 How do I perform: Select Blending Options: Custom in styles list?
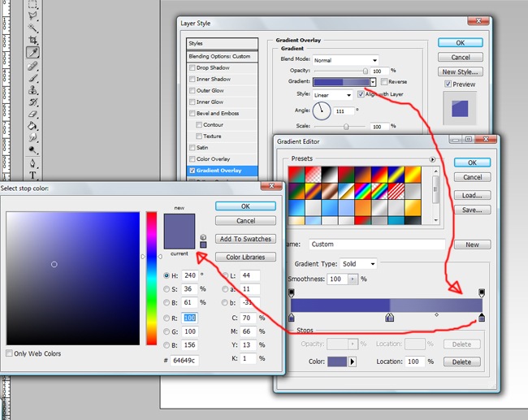pos(219,56)
